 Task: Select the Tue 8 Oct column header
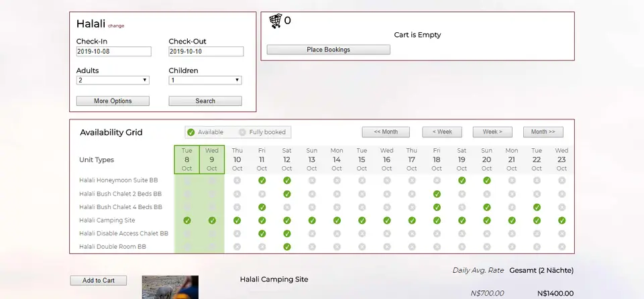(x=187, y=160)
